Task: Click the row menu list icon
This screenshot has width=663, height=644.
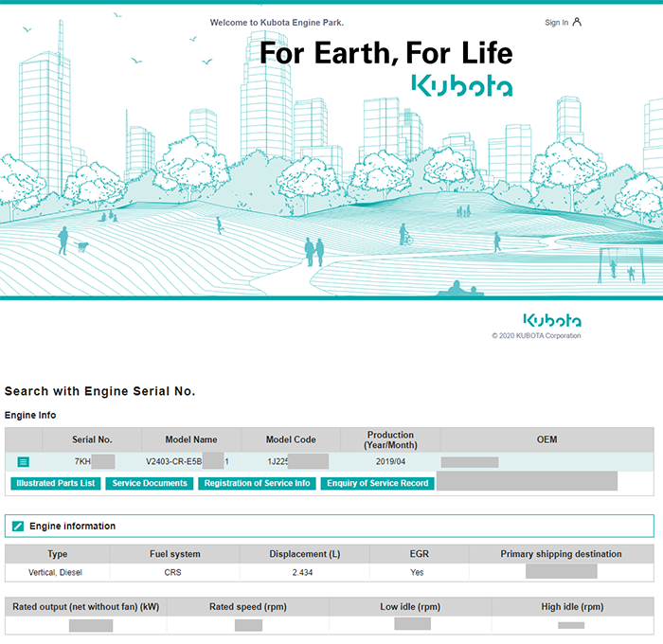Action: [x=24, y=462]
